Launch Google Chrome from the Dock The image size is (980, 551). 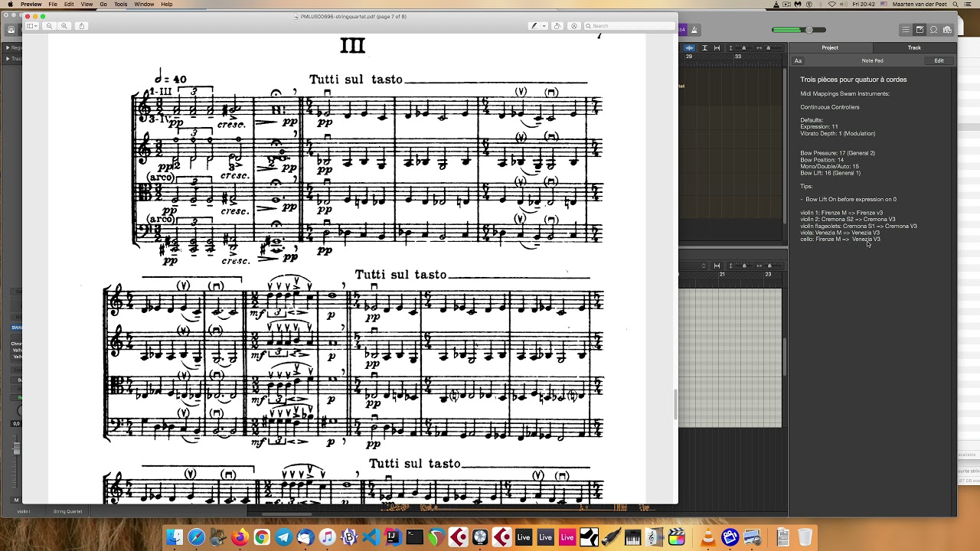(x=262, y=537)
